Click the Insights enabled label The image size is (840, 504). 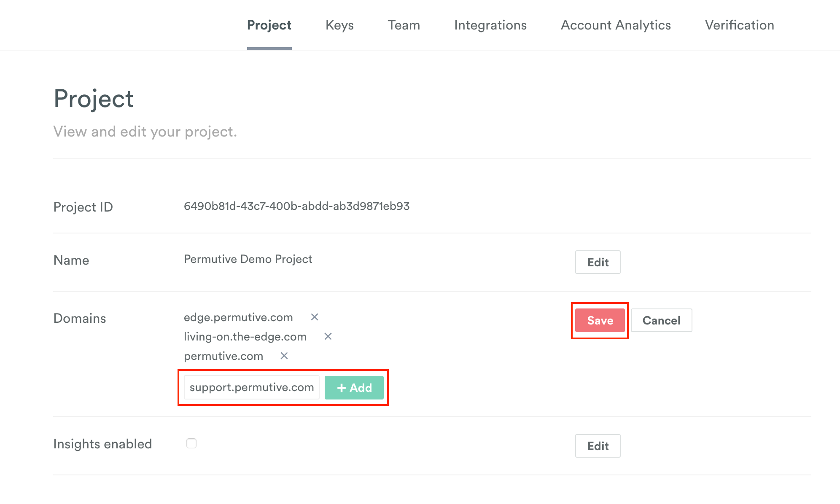[x=102, y=444]
